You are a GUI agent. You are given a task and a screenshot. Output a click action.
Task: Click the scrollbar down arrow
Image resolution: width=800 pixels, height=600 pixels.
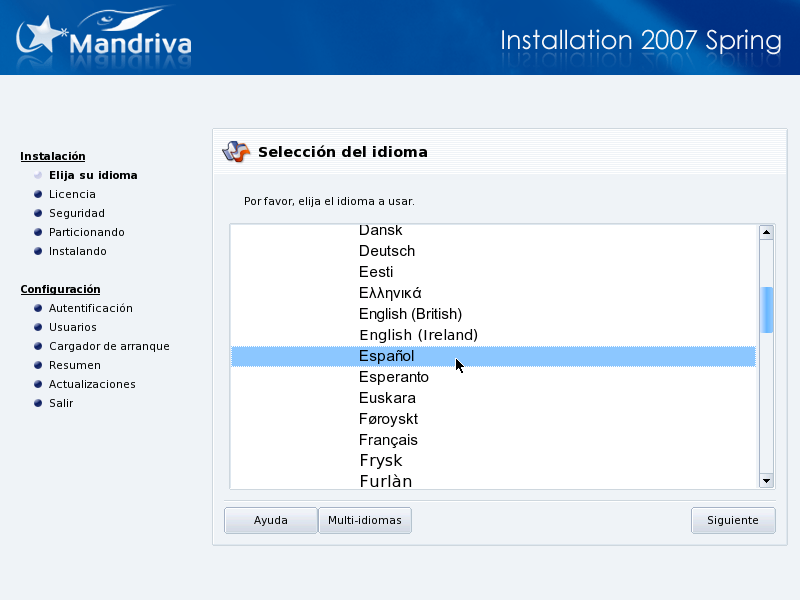[766, 481]
